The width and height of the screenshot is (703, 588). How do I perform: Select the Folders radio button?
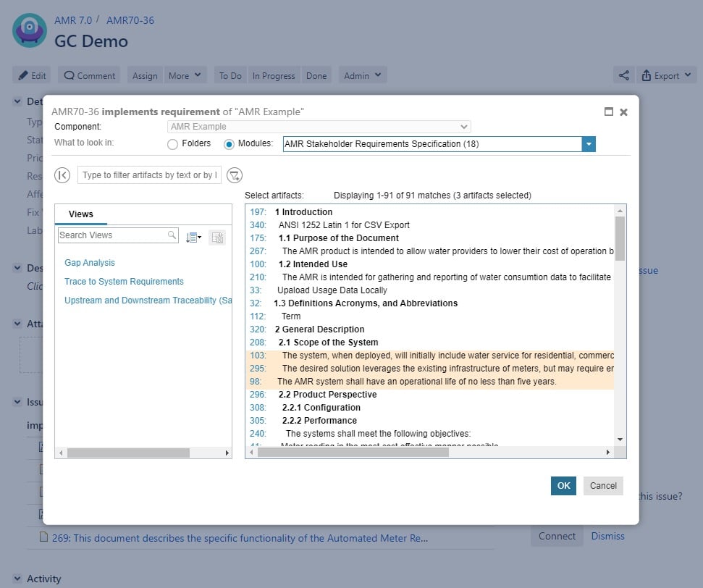(x=172, y=144)
